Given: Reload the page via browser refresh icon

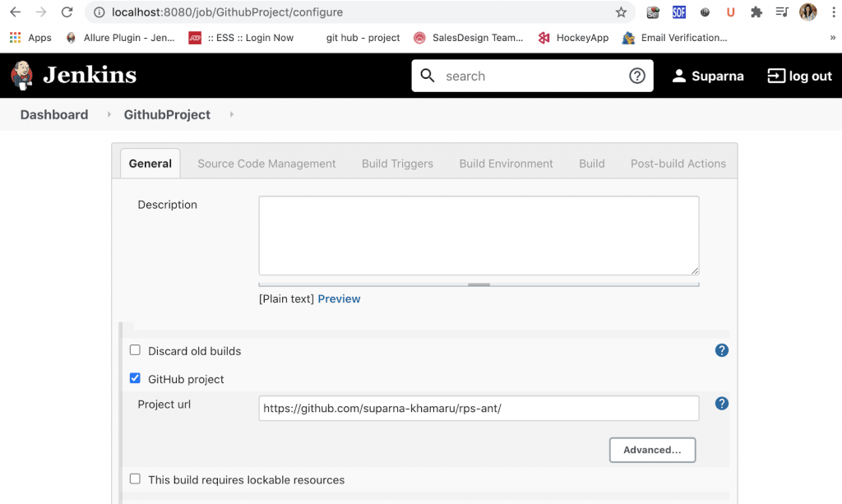Looking at the screenshot, I should [x=67, y=12].
